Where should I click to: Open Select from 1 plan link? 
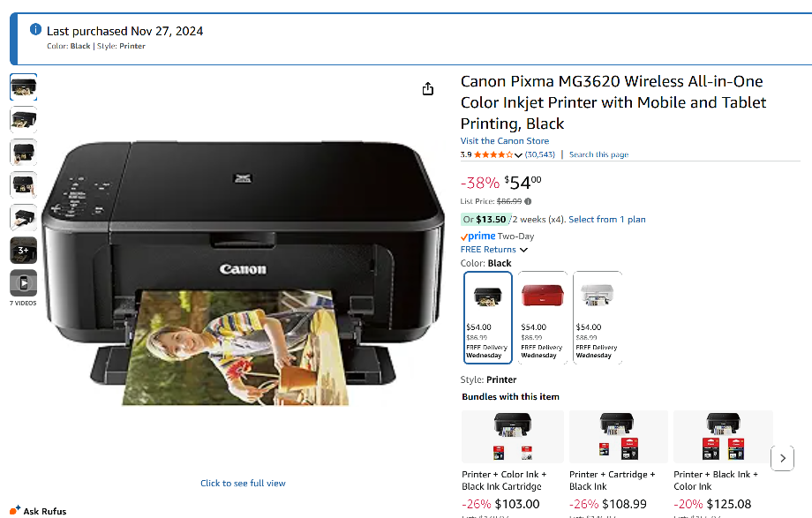[x=607, y=220]
